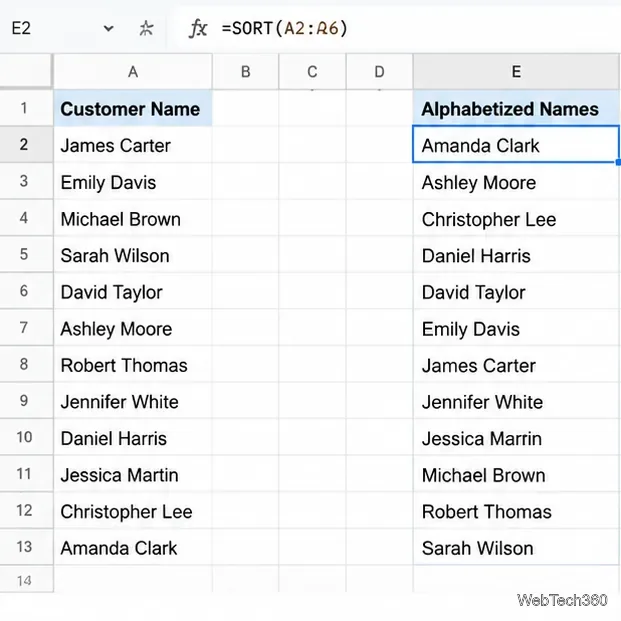The width and height of the screenshot is (621, 621).
Task: Click Emily Davis cell in column E
Action: click(516, 328)
